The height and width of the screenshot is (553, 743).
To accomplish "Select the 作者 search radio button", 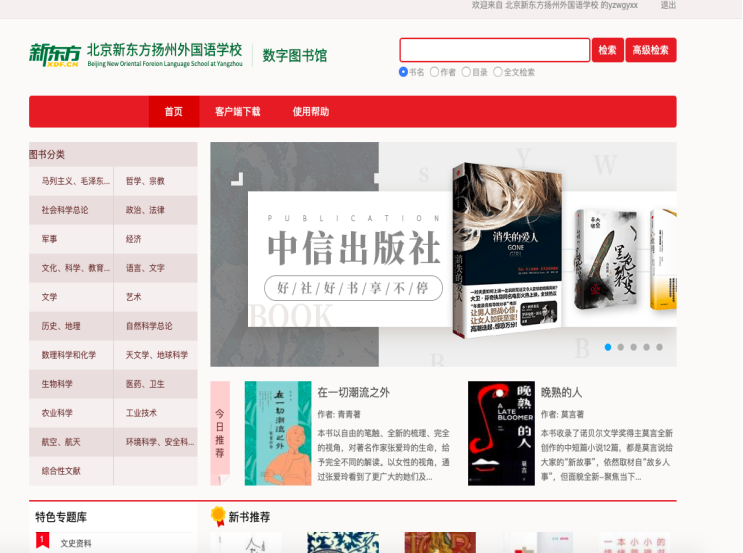I will click(x=434, y=72).
